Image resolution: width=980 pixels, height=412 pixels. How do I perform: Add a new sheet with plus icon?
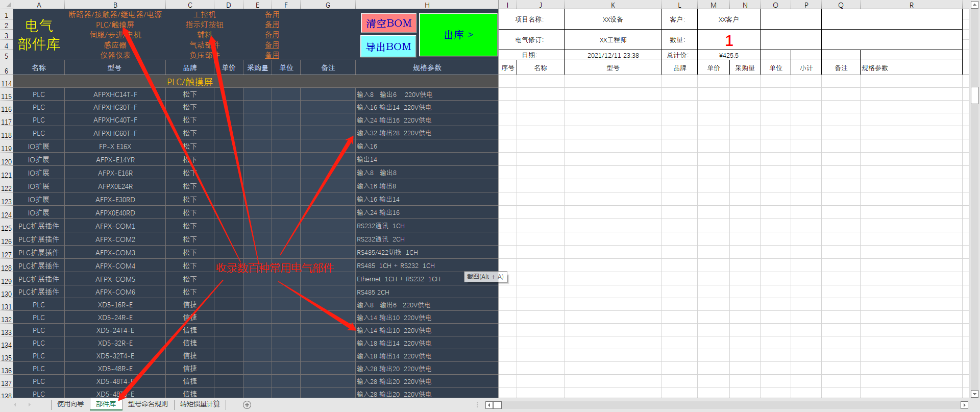tap(247, 405)
